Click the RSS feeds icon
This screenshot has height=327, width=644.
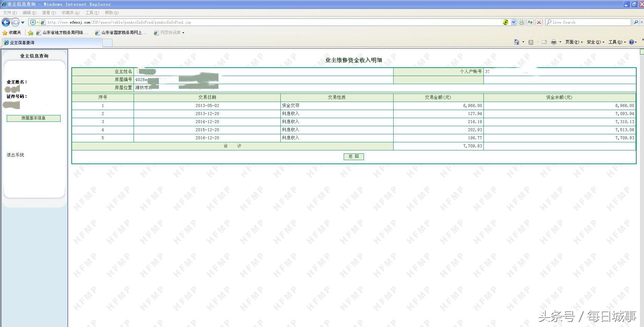[x=531, y=42]
